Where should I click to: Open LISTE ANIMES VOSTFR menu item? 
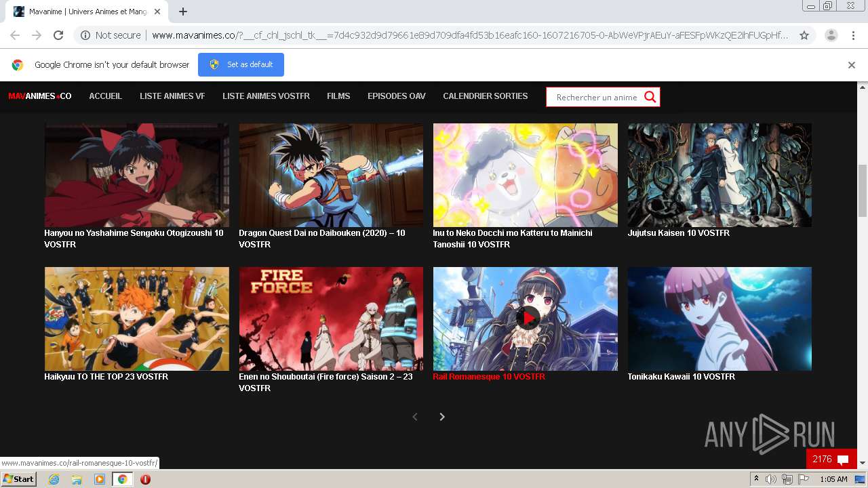pyautogui.click(x=266, y=96)
